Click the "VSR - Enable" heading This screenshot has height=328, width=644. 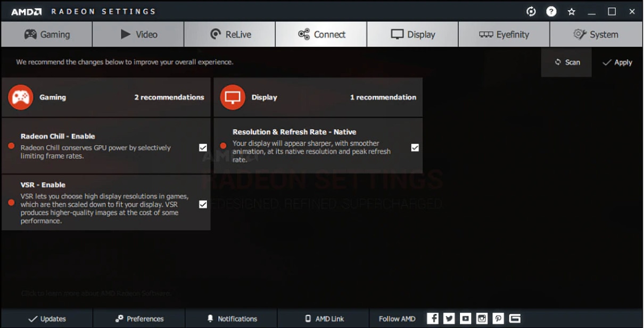43,185
